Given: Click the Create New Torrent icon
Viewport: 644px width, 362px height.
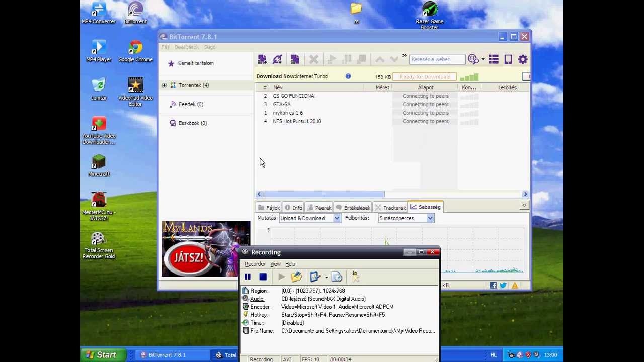Looking at the screenshot, I should click(295, 59).
